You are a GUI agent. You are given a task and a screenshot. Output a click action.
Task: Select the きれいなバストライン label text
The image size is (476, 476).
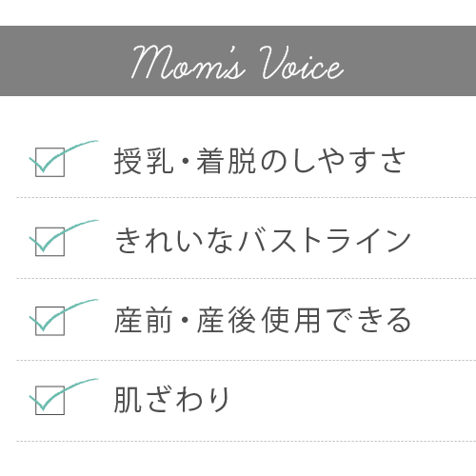point(263,241)
